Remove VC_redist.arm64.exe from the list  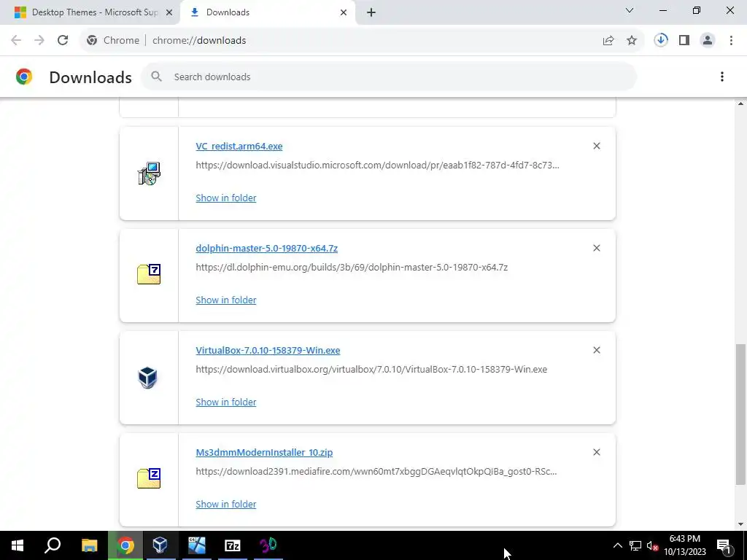[x=597, y=146]
